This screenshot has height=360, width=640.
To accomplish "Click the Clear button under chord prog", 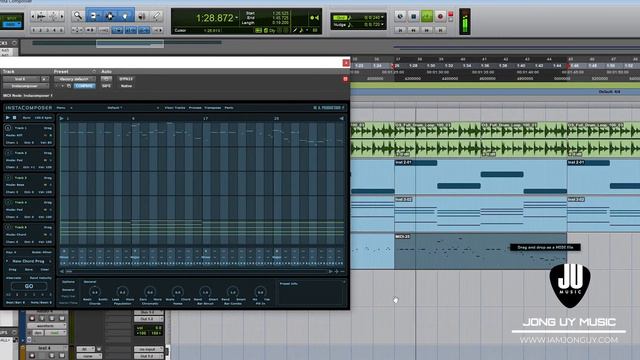I will click(44, 269).
